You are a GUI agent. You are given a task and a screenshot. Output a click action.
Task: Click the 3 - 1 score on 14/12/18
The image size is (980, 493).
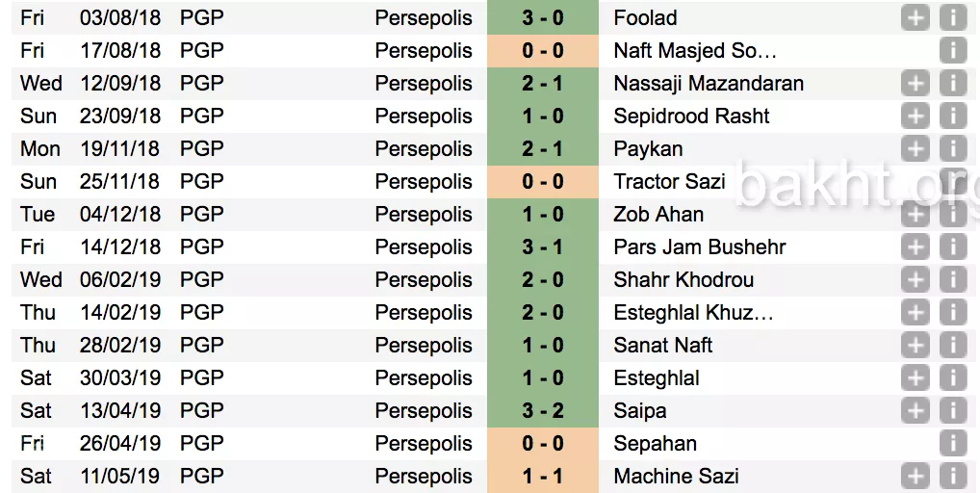542,246
